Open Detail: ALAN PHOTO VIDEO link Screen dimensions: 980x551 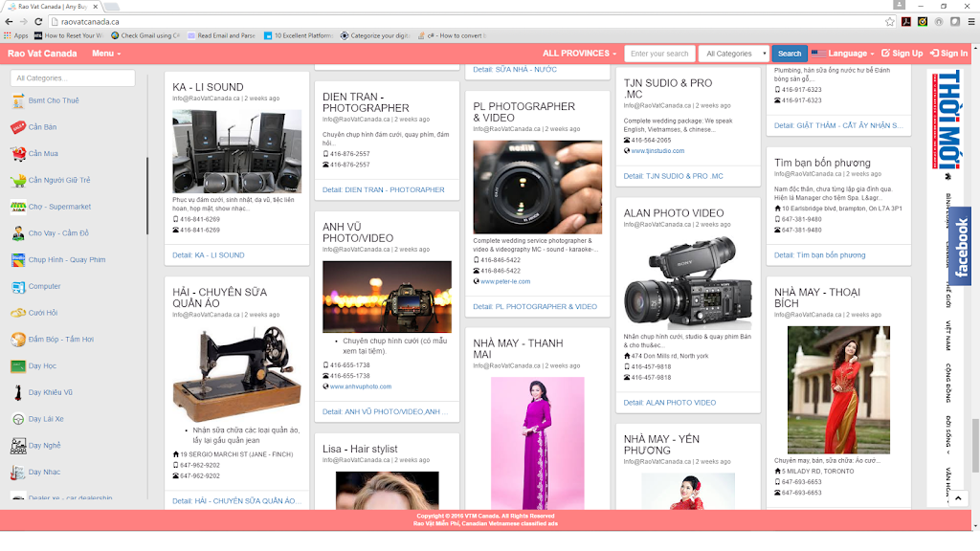click(670, 403)
